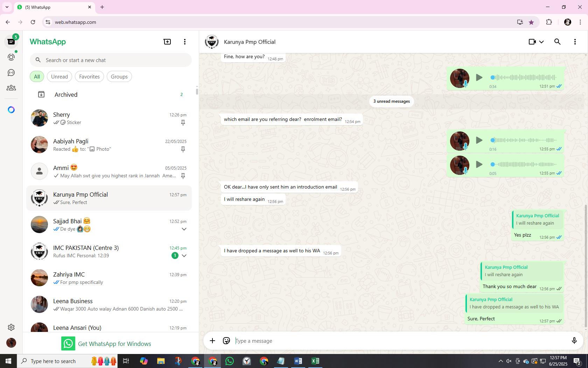The image size is (588, 368).
Task: Select the Unread filter tab
Action: click(x=59, y=77)
